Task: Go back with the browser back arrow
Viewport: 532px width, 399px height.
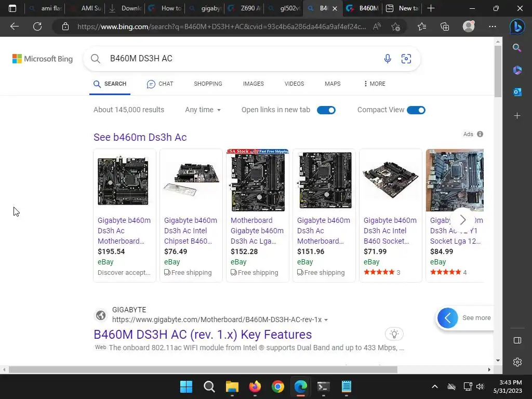Action: (15, 26)
